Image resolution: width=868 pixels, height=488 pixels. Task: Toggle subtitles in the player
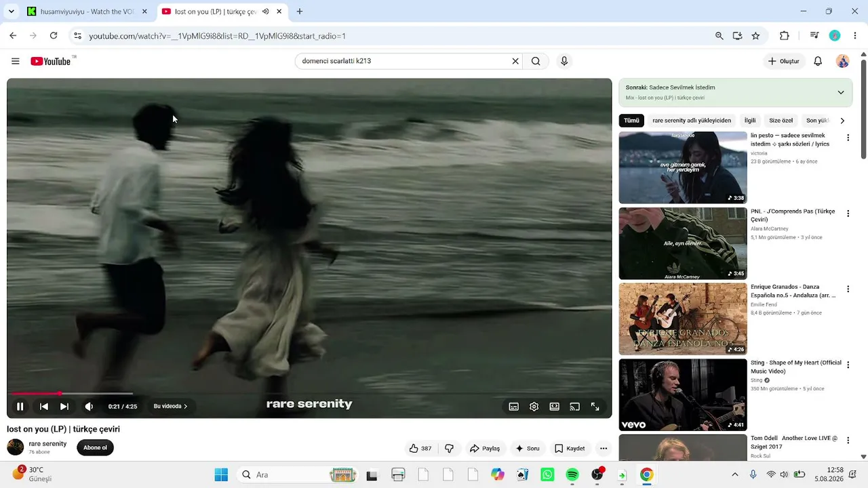(514, 407)
